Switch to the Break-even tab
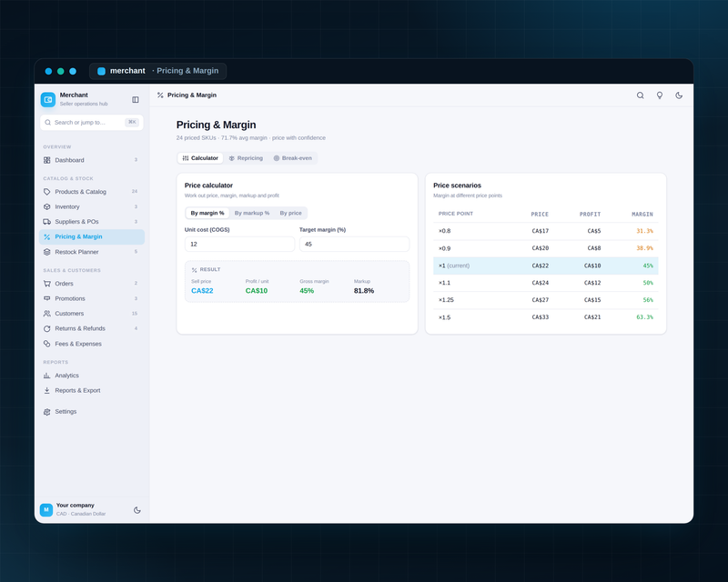Screen dimensions: 728x582 [292, 158]
